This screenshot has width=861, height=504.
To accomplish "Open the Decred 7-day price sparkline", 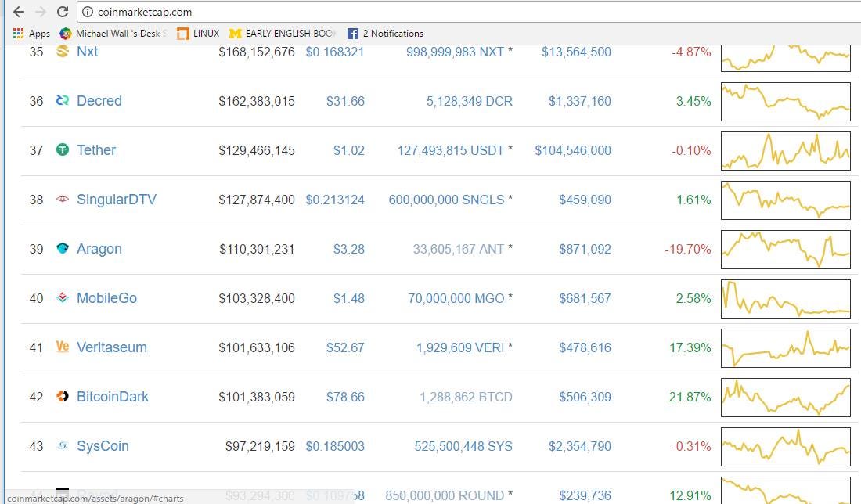I will (786, 102).
